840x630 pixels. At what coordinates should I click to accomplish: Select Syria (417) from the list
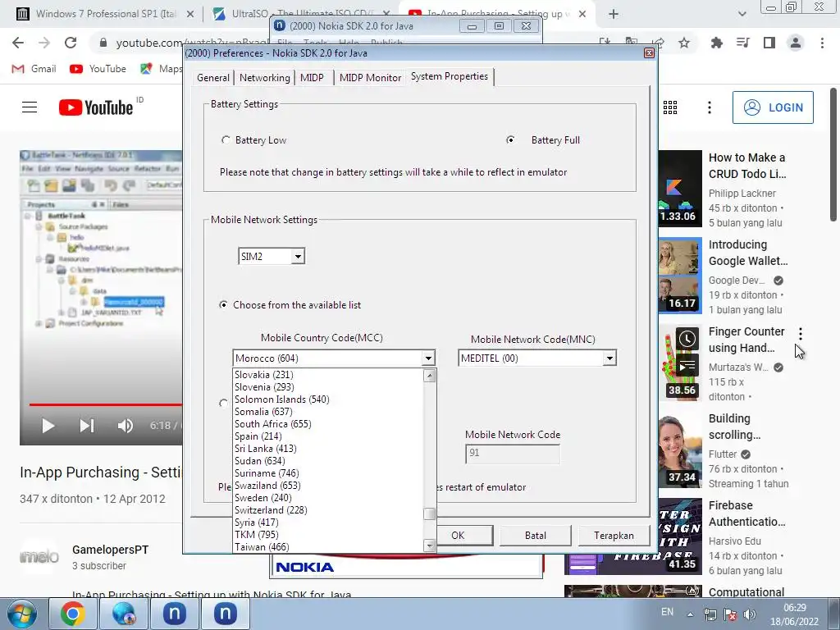(x=328, y=523)
